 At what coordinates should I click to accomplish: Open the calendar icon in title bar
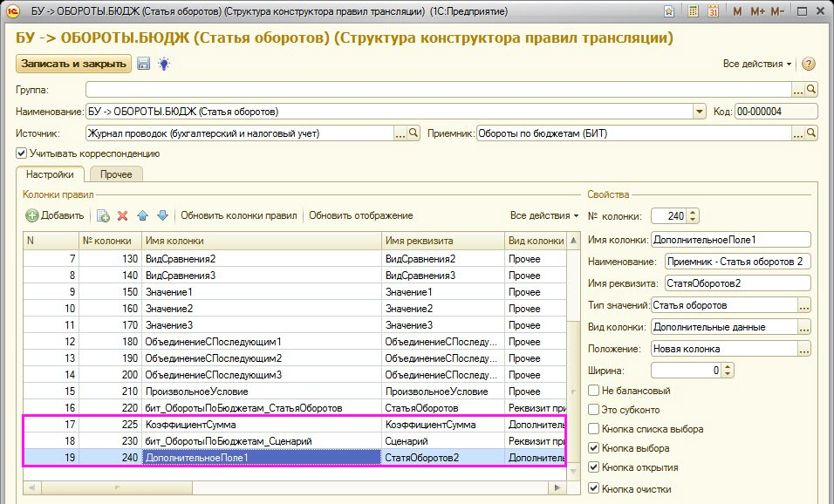coord(713,11)
